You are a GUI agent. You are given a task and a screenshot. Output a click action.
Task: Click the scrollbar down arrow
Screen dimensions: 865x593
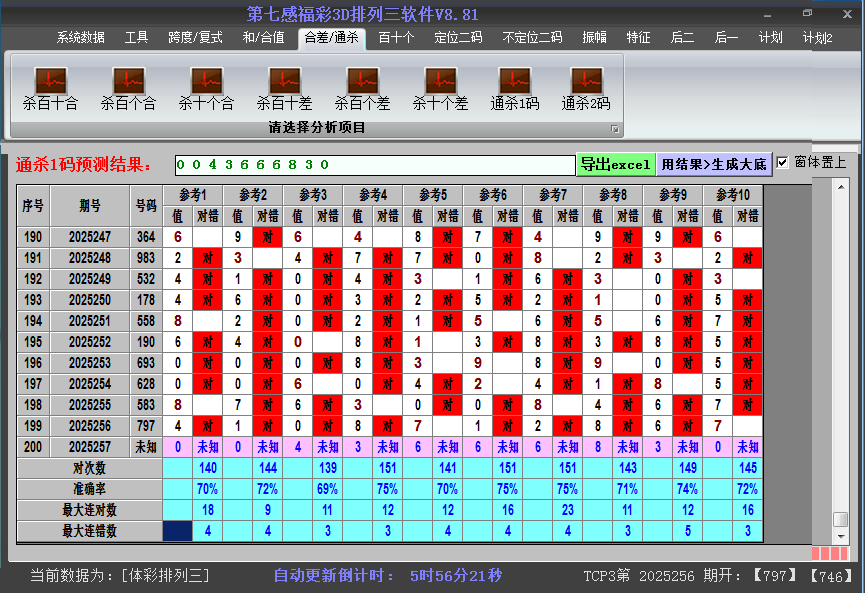point(841,536)
